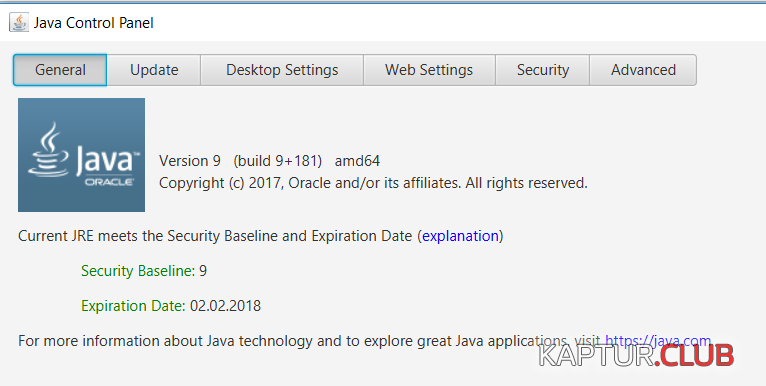
Task: Switch to the Update tab
Action: [x=154, y=70]
